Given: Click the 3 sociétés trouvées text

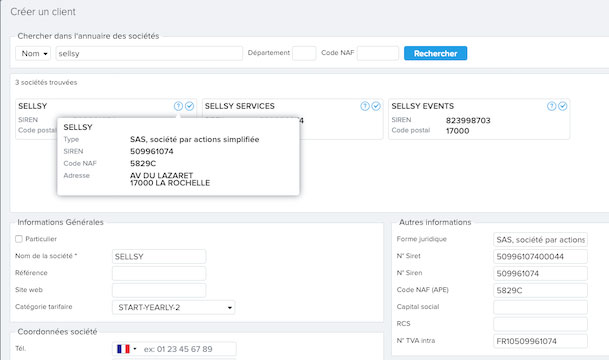Looking at the screenshot, I should point(46,82).
